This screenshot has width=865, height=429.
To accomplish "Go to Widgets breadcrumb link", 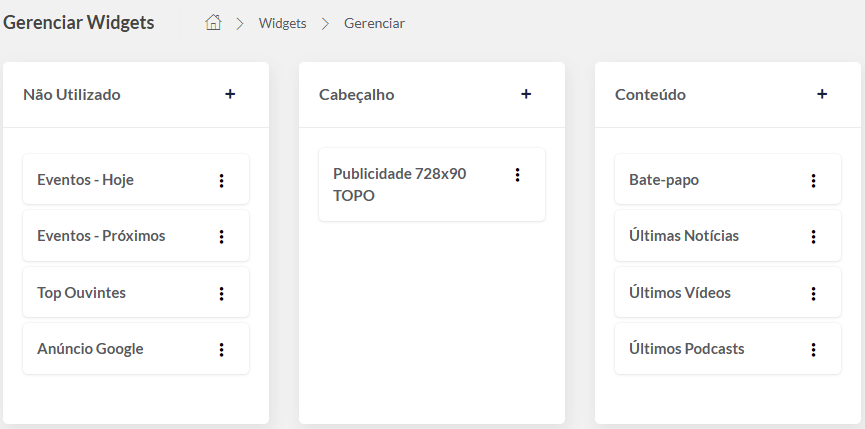I will tap(282, 23).
